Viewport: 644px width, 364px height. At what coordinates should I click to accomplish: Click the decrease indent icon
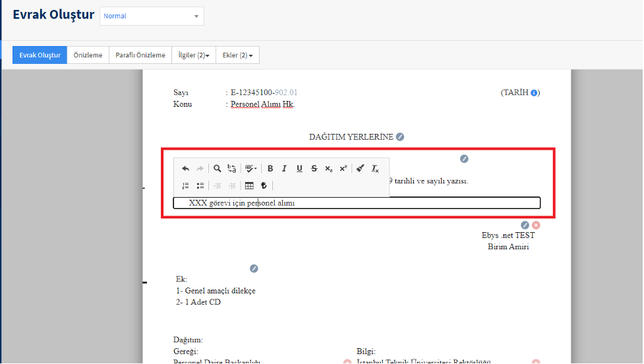click(x=218, y=186)
